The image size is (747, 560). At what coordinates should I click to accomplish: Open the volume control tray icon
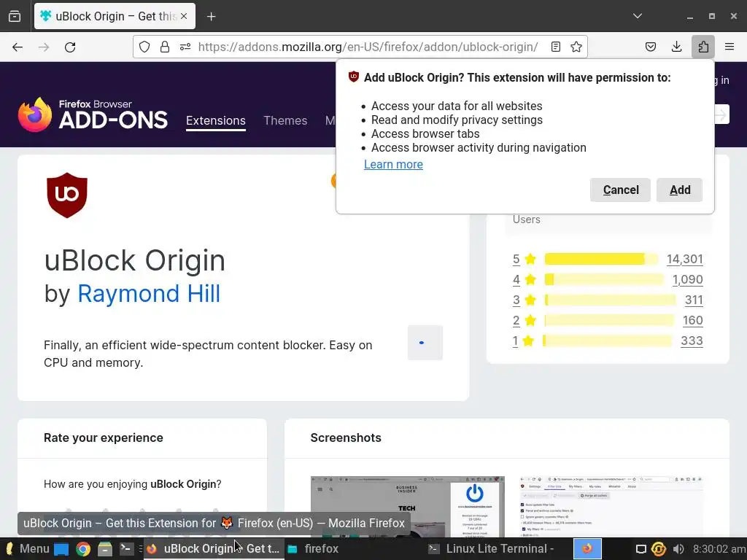(x=678, y=549)
